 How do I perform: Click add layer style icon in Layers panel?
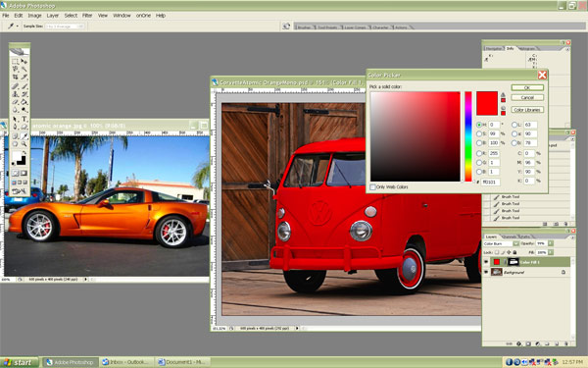(519, 343)
